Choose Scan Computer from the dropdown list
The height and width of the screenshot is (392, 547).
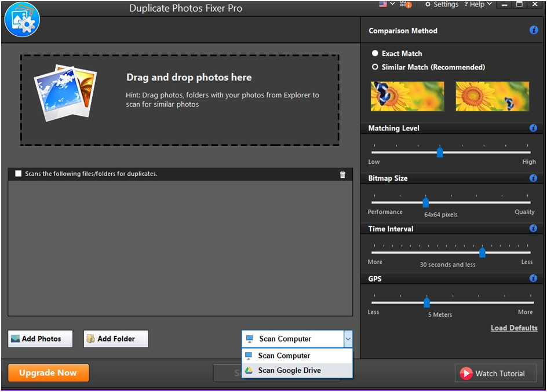(x=297, y=356)
